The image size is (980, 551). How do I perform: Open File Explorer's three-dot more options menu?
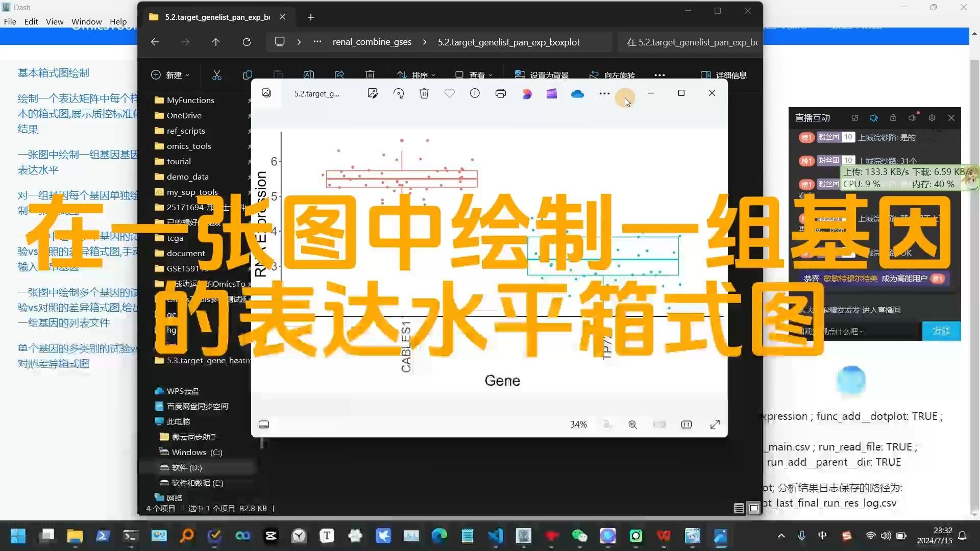point(659,75)
